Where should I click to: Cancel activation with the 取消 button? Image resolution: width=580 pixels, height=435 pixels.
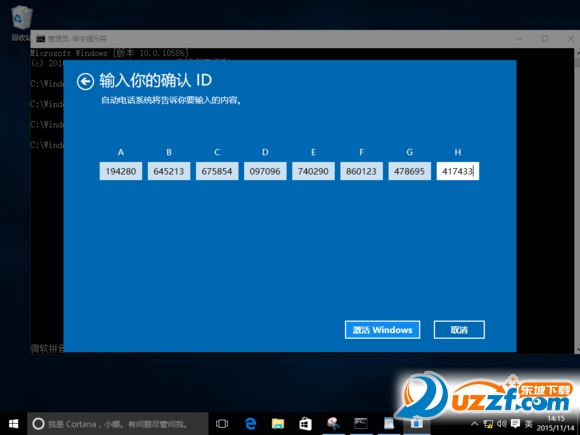[459, 330]
